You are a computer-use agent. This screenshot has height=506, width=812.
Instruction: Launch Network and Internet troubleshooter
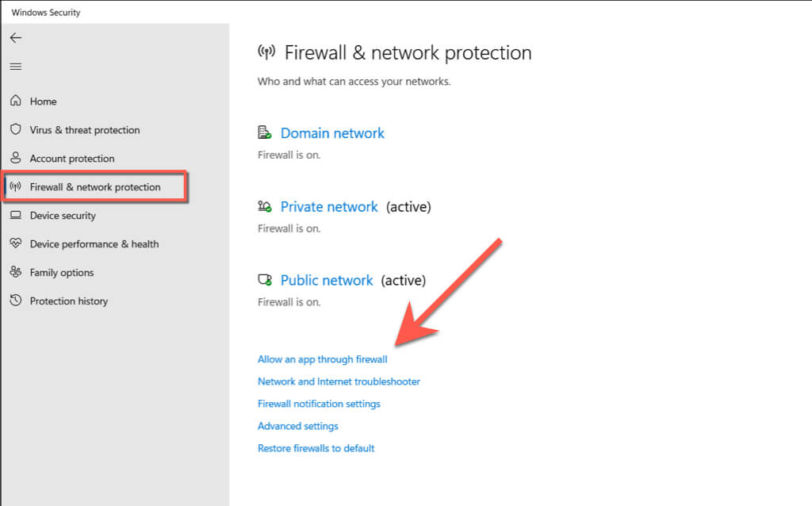[339, 381]
